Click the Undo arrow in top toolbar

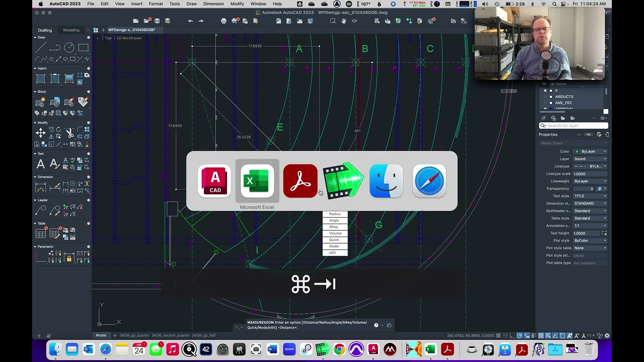(190, 21)
